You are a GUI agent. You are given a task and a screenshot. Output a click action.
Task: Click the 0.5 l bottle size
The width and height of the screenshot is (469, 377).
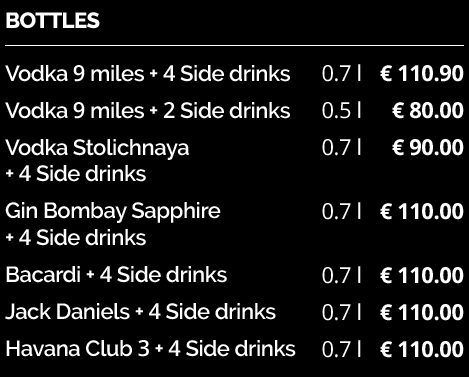[x=341, y=111]
